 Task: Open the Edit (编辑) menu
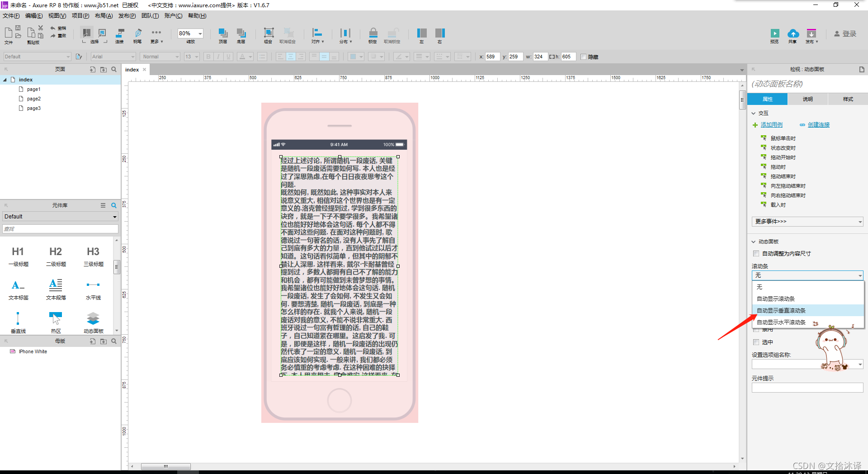[x=34, y=16]
